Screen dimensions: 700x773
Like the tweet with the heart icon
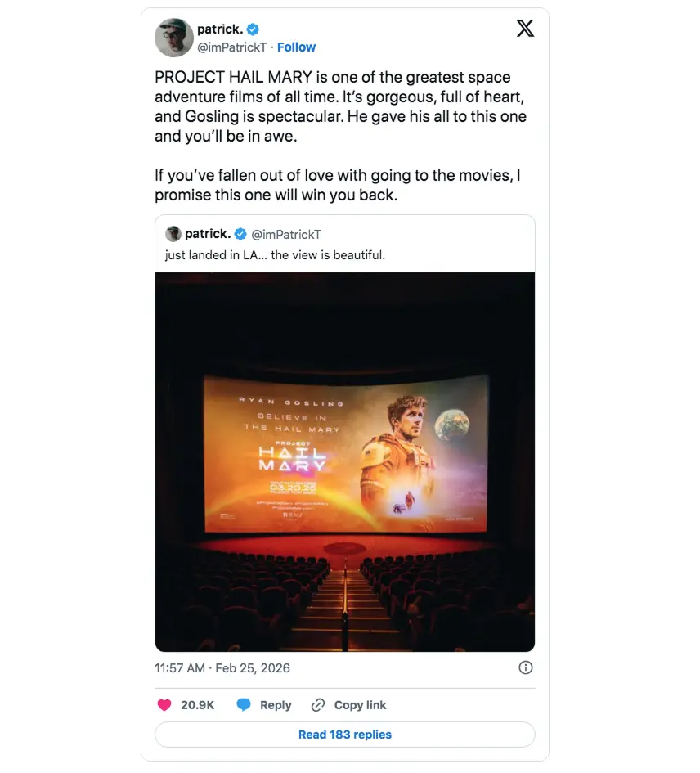pyautogui.click(x=164, y=705)
